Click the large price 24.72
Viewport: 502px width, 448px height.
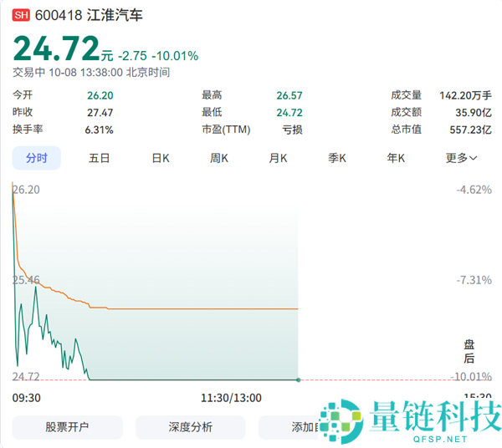point(57,48)
